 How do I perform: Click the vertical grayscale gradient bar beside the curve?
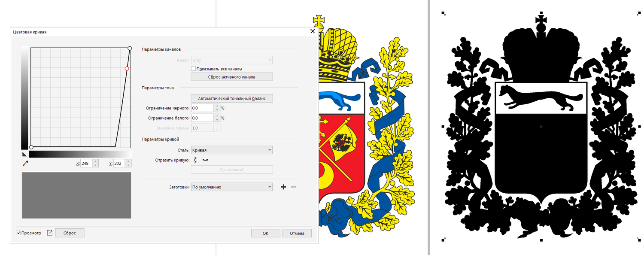coord(24,97)
